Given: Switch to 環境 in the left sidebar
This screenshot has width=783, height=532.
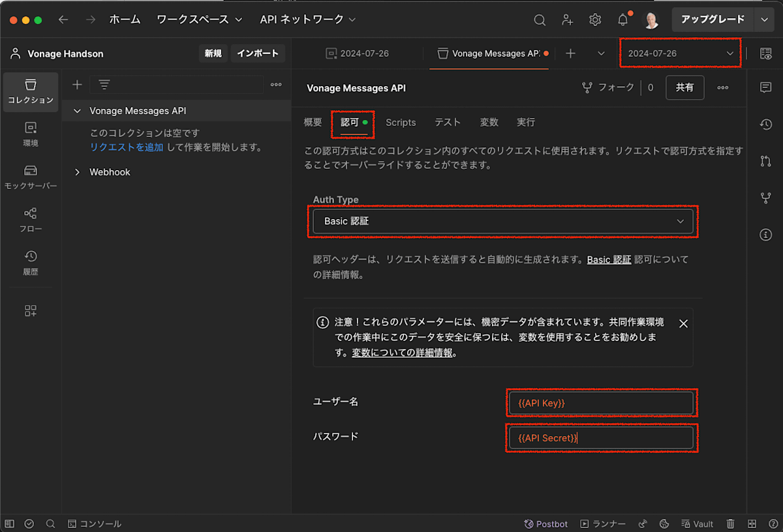Looking at the screenshot, I should pyautogui.click(x=30, y=135).
